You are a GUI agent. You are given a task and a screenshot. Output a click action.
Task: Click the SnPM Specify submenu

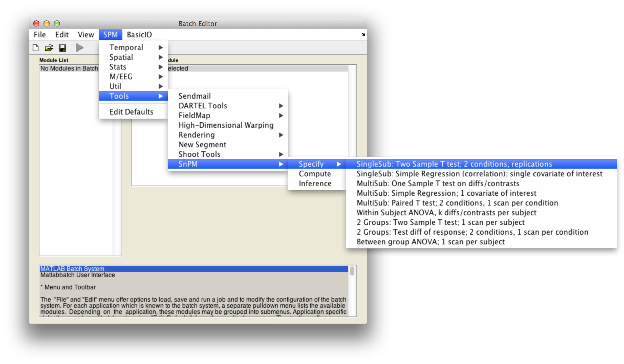317,164
